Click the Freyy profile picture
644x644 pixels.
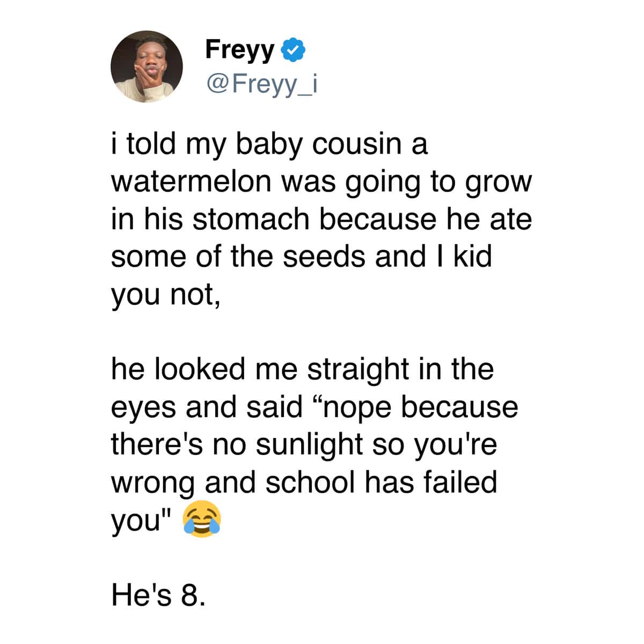[x=147, y=67]
